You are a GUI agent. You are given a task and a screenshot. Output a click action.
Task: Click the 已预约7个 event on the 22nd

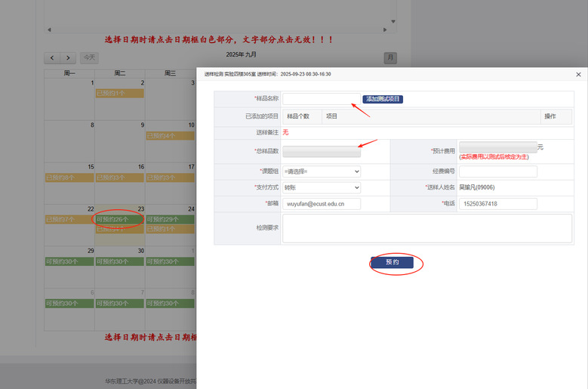(x=69, y=219)
